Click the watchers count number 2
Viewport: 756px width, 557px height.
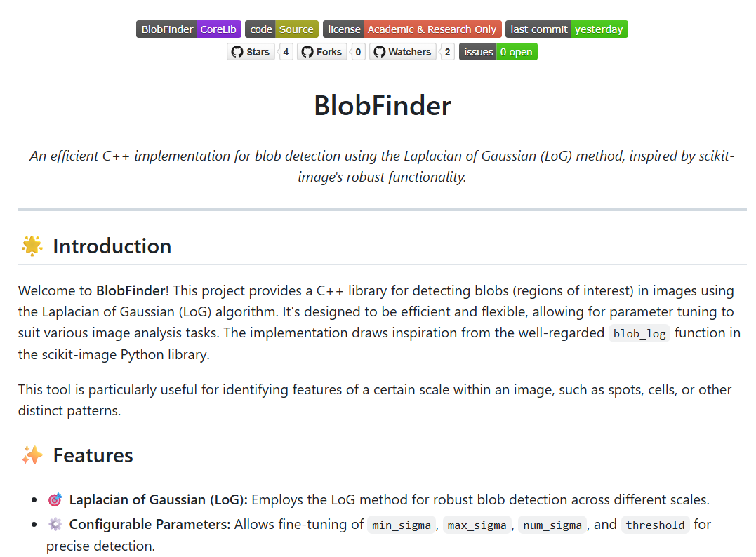point(447,52)
